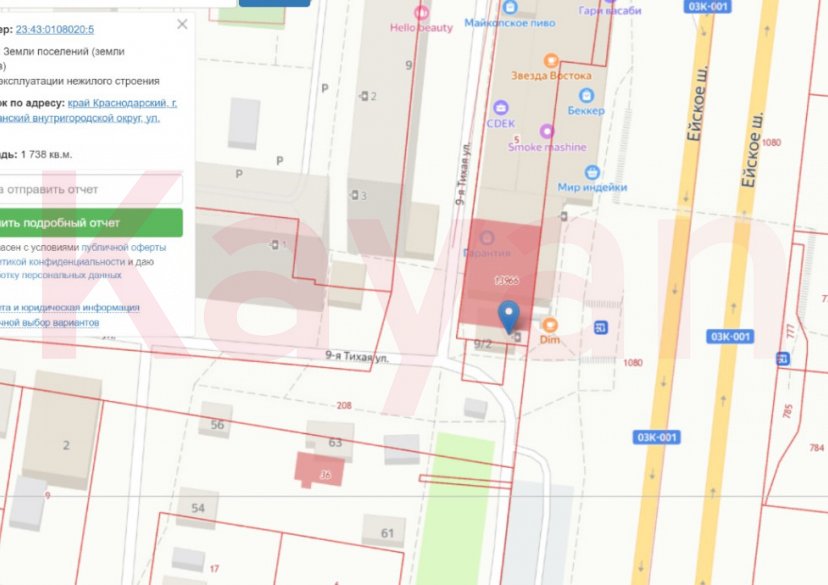Select the Smoke mashine map icon
828x585 pixels.
pos(547,131)
